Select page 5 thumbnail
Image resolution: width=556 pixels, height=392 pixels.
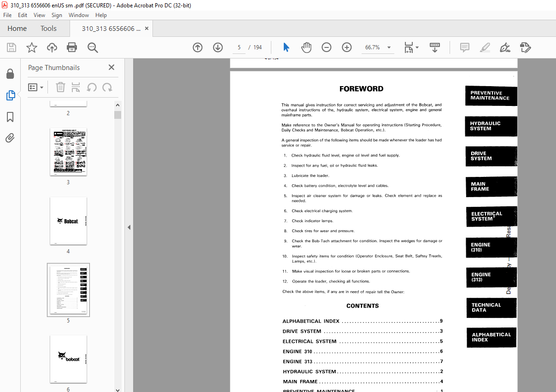pyautogui.click(x=68, y=290)
